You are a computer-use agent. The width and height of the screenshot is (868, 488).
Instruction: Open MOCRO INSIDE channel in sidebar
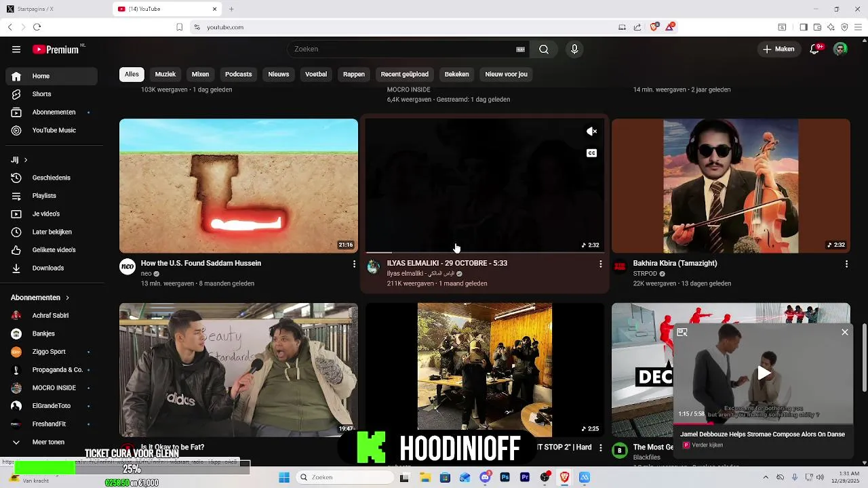click(52, 388)
